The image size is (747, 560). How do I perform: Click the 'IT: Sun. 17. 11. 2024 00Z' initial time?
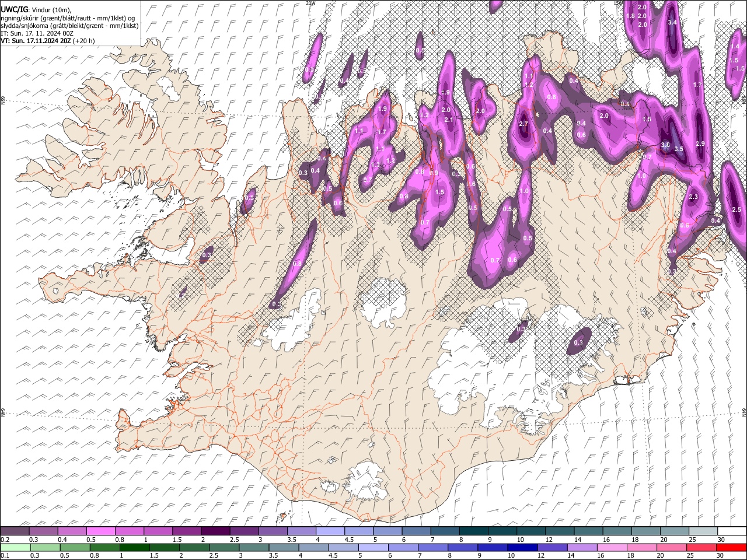pyautogui.click(x=37, y=33)
